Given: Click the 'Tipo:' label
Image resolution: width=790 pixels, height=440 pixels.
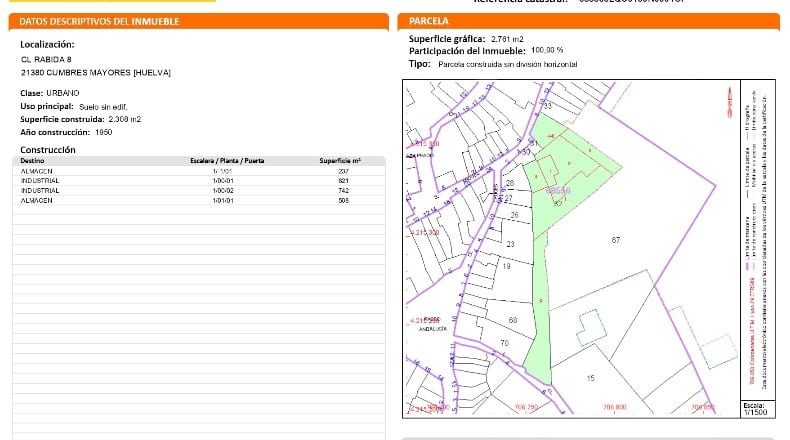Looking at the screenshot, I should (420, 64).
